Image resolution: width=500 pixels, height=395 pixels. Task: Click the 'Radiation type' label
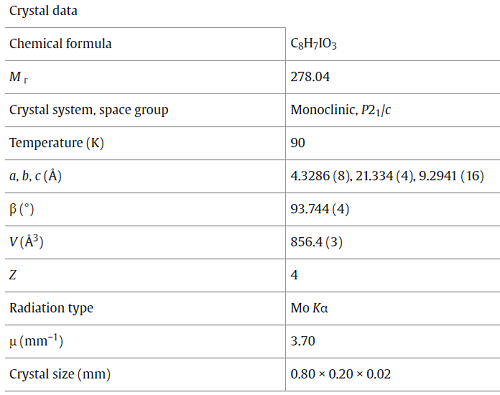[51, 308]
